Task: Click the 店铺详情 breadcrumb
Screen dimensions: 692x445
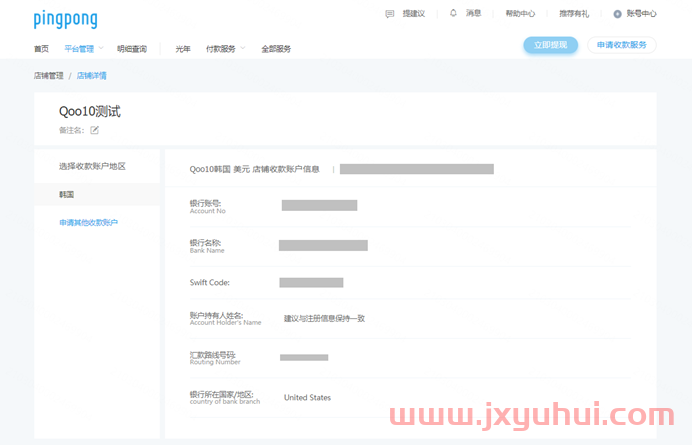Action: (x=91, y=75)
